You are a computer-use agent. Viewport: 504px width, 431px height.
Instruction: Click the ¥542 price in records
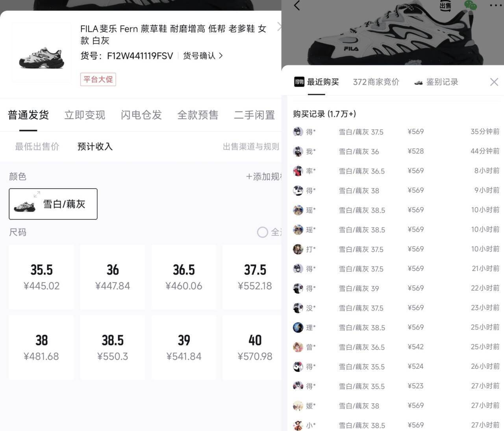416,347
